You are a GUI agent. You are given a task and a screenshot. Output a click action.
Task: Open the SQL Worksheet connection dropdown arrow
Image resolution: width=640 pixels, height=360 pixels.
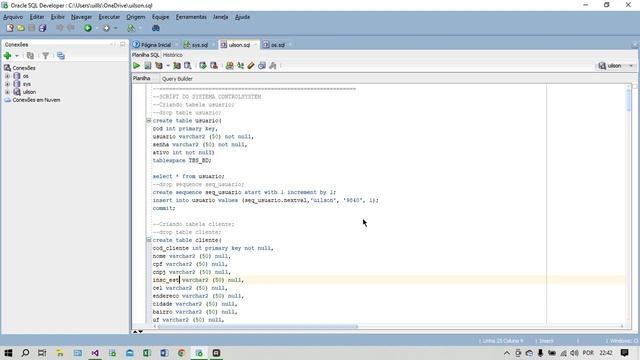(x=140, y=28)
